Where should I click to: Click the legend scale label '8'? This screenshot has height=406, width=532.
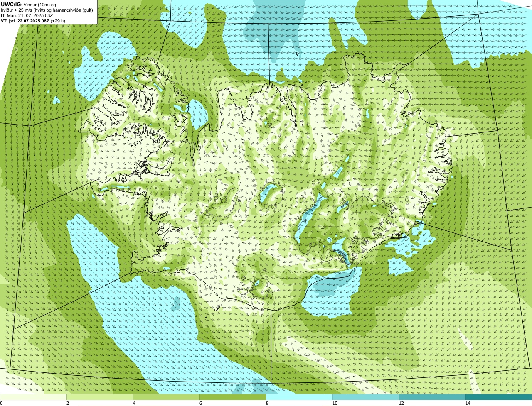coord(267,403)
